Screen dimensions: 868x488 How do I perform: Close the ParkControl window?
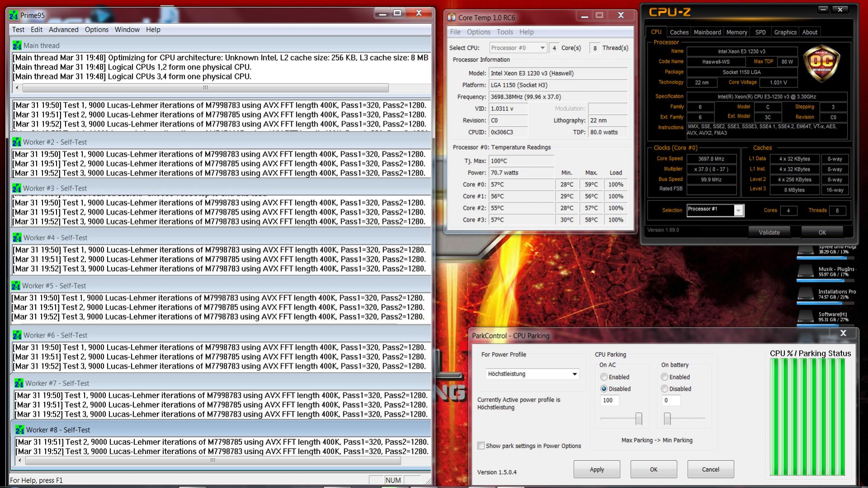[843, 333]
